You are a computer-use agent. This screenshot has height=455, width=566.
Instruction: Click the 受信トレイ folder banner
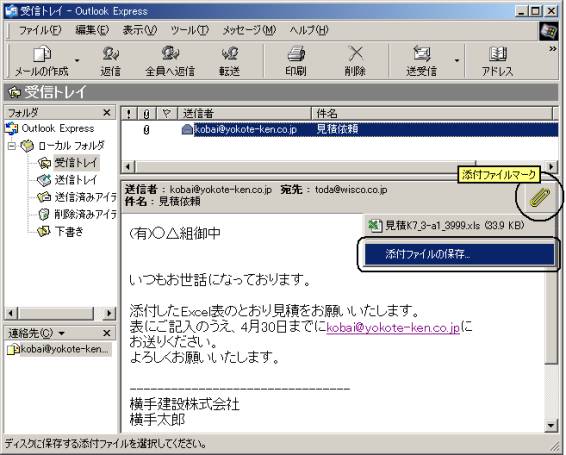tap(281, 92)
